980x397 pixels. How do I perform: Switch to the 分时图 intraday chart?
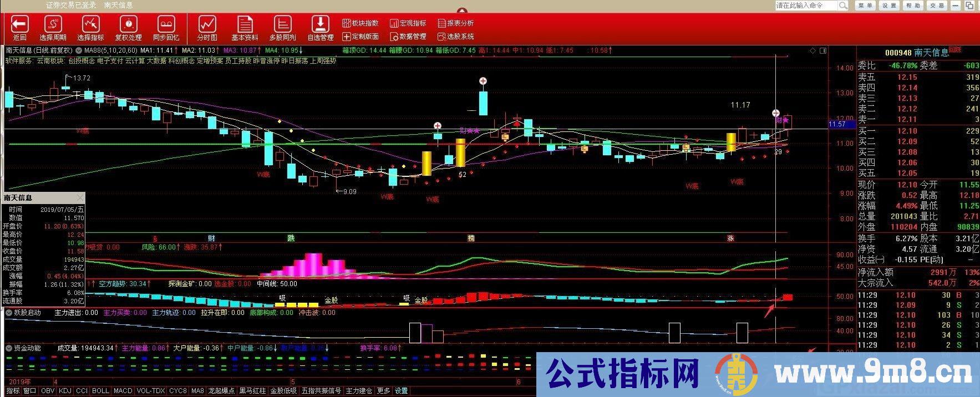(x=207, y=28)
